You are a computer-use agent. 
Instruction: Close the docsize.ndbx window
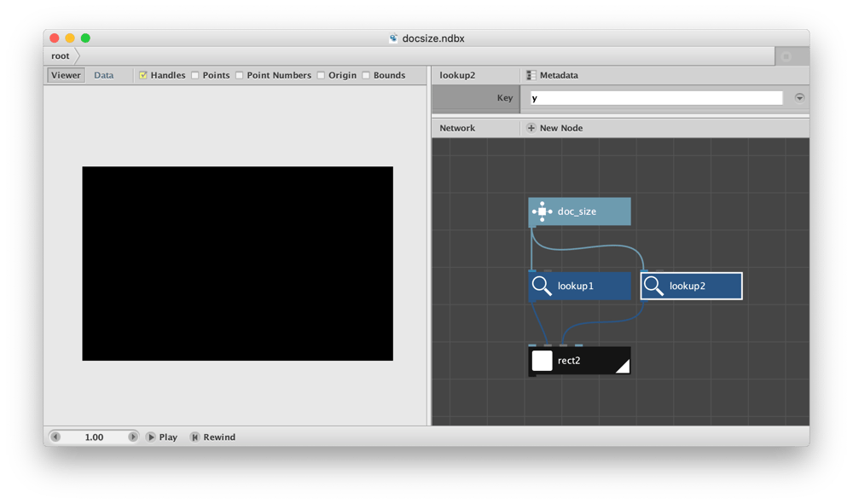(x=55, y=38)
